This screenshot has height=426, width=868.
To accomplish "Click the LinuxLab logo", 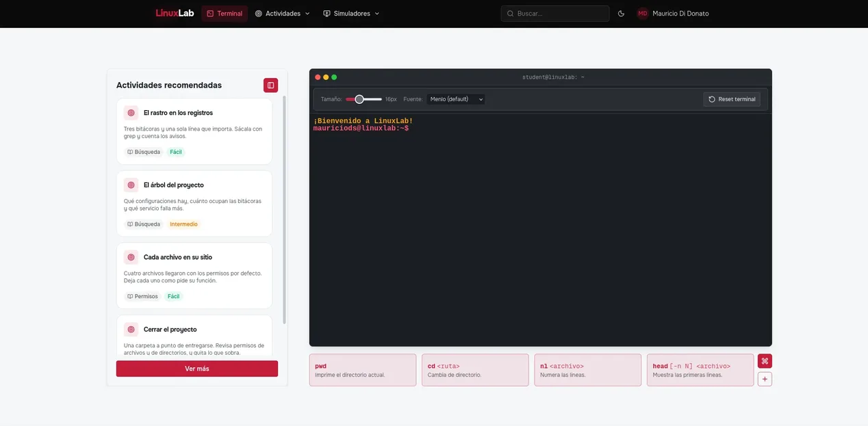I will 175,13.
